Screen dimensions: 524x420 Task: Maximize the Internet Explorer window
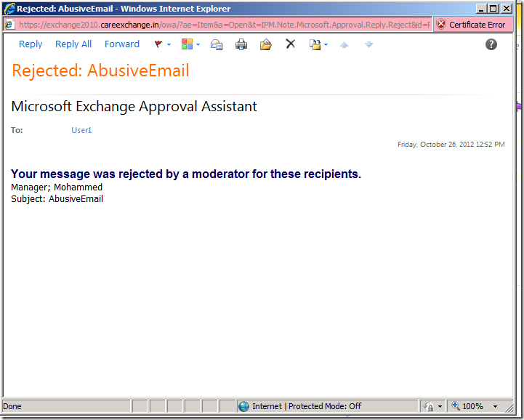click(493, 8)
